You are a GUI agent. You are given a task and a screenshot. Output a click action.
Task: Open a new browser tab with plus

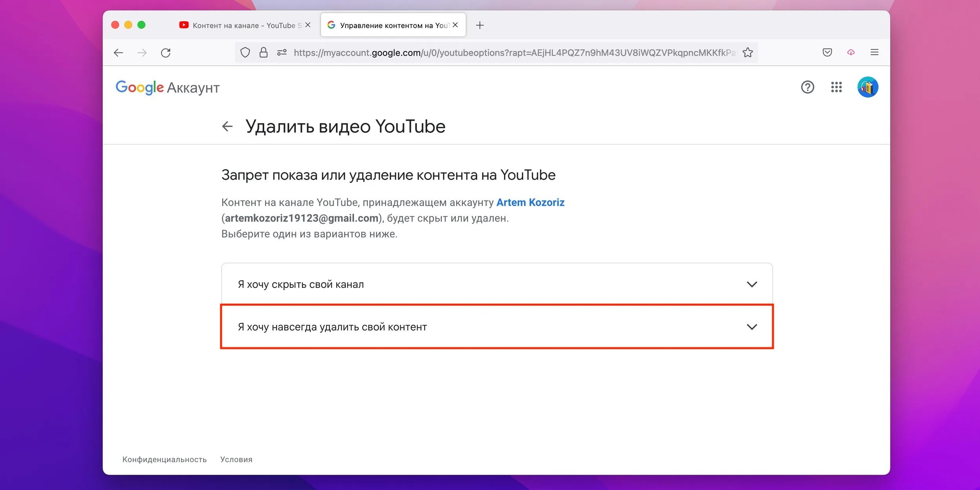[479, 25]
